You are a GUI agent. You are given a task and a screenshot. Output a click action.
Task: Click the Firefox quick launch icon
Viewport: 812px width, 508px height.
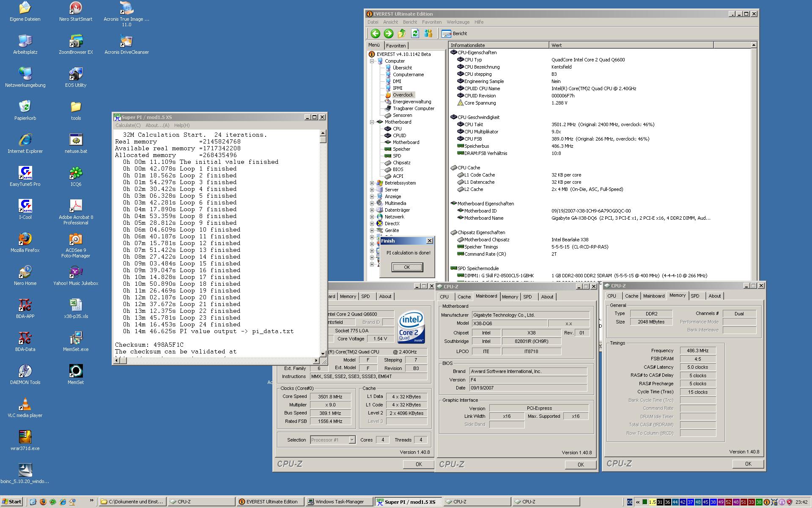pos(43,502)
